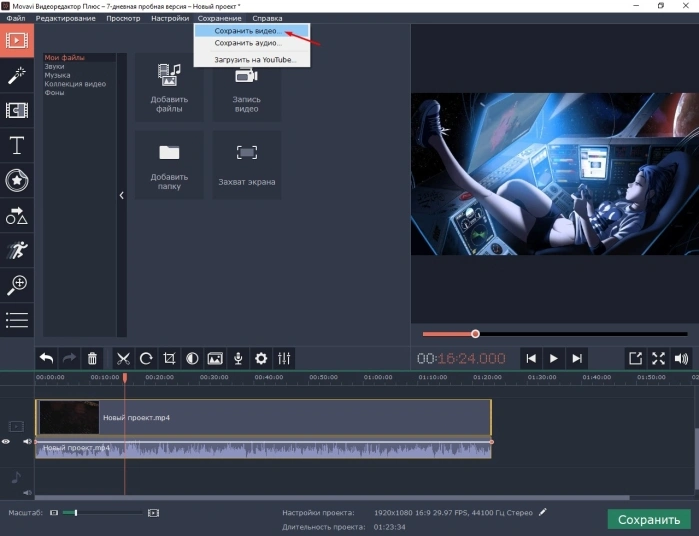Switch the preview to full screen

(x=658, y=358)
